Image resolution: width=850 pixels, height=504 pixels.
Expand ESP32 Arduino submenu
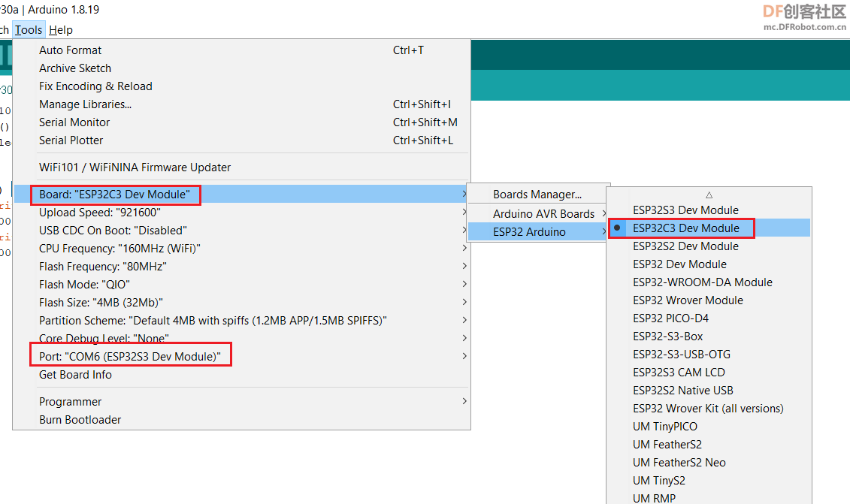click(538, 232)
